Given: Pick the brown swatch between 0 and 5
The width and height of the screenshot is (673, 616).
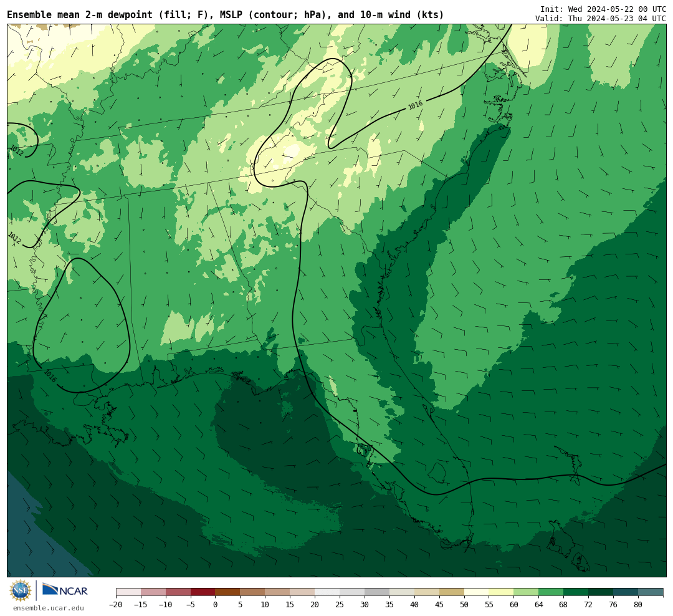Looking at the screenshot, I should (x=228, y=592).
